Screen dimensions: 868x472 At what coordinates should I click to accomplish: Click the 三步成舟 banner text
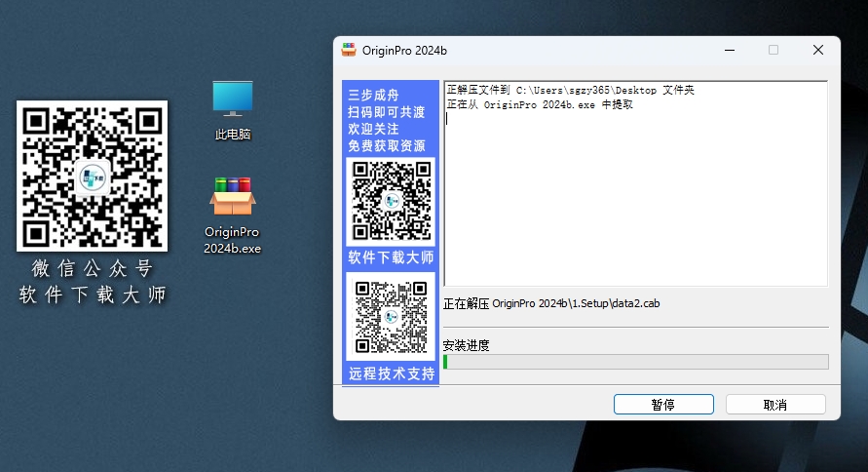(373, 95)
